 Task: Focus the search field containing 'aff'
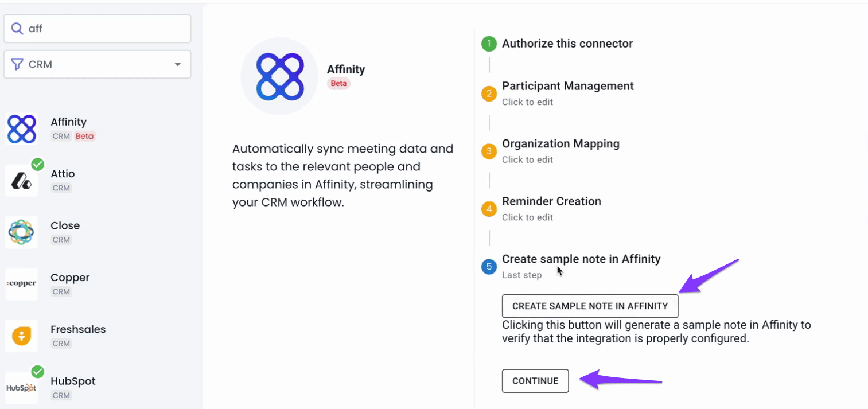[x=98, y=29]
